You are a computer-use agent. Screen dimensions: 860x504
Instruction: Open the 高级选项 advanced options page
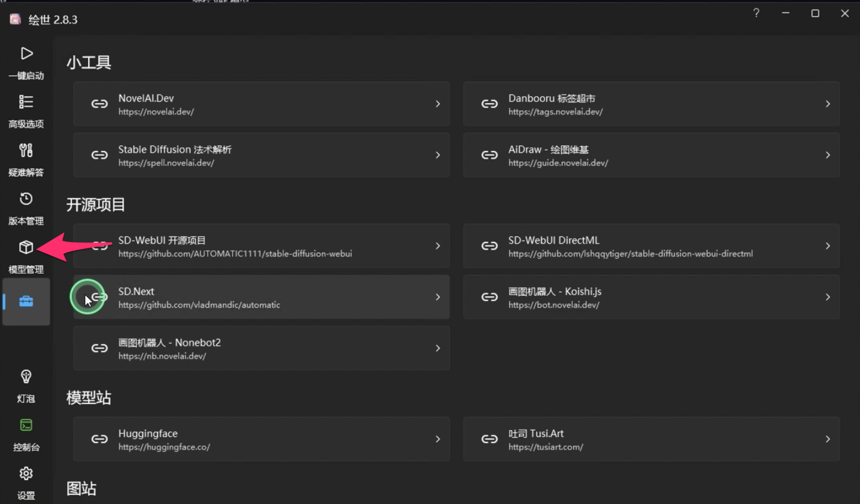pos(26,111)
